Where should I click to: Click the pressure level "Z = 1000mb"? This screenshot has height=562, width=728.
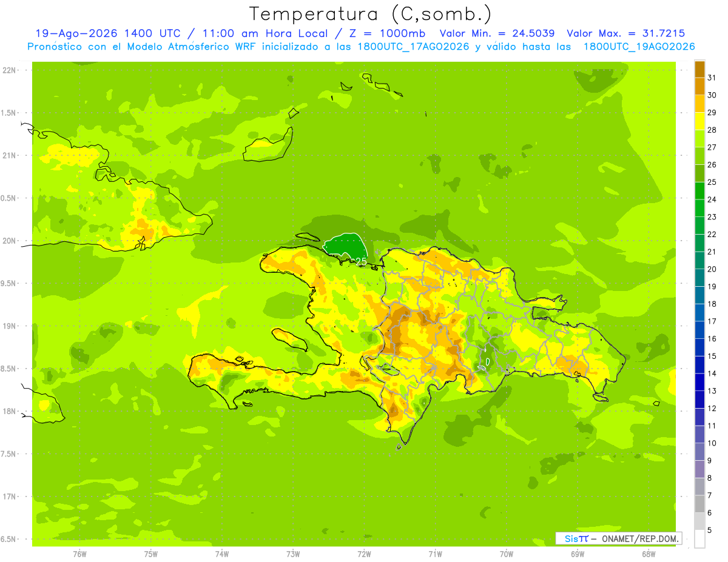pyautogui.click(x=386, y=33)
